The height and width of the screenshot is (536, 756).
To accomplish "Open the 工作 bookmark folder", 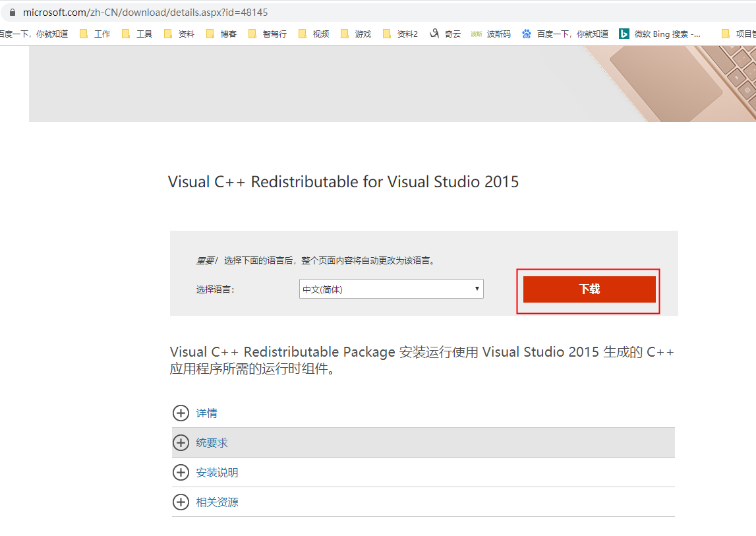I will click(95, 34).
